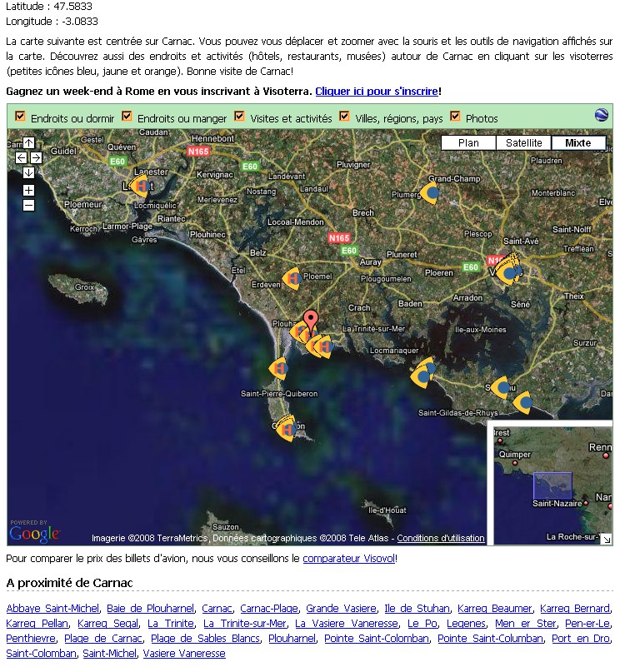Open the hotel marker at Quiberon
Image resolution: width=635 pixels, height=672 pixels.
[x=287, y=428]
